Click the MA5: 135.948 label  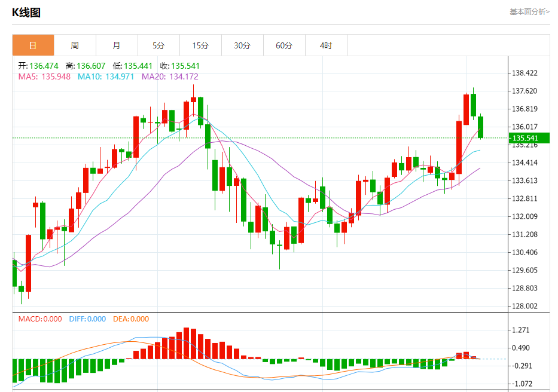coord(44,76)
